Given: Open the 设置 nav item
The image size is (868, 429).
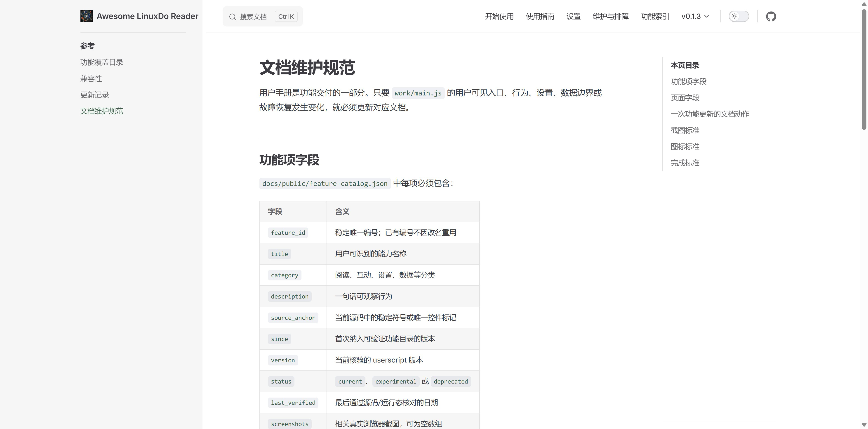Looking at the screenshot, I should 574,16.
